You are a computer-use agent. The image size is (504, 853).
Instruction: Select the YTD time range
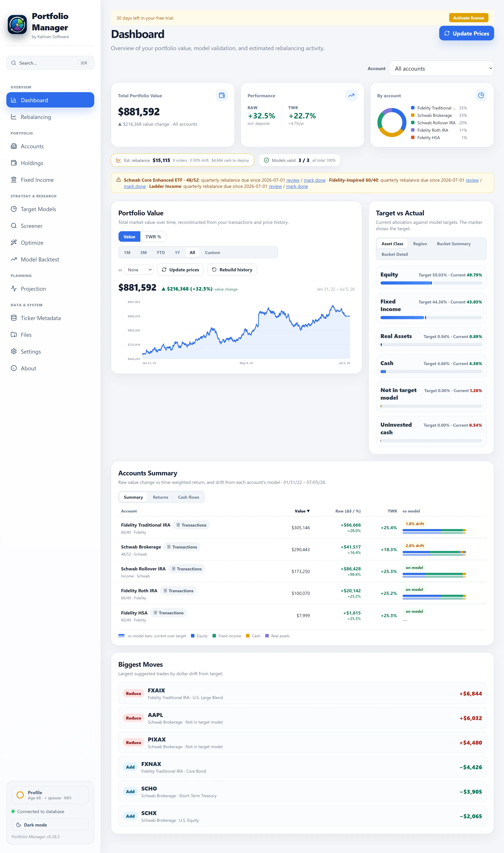[161, 252]
